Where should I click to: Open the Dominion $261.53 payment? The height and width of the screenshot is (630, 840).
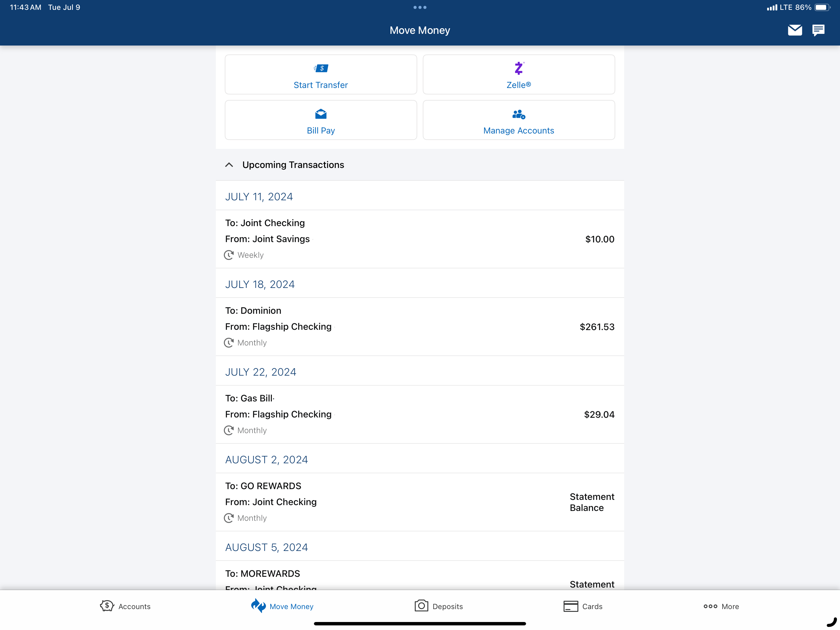420,327
